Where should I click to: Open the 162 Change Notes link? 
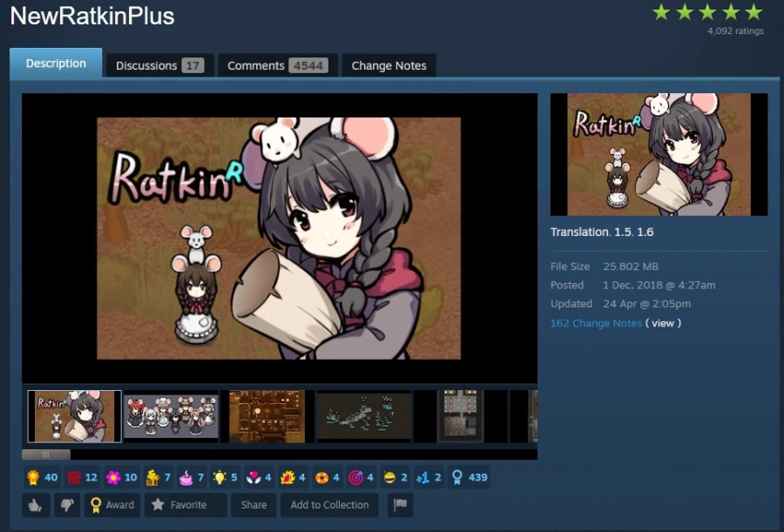tap(596, 323)
